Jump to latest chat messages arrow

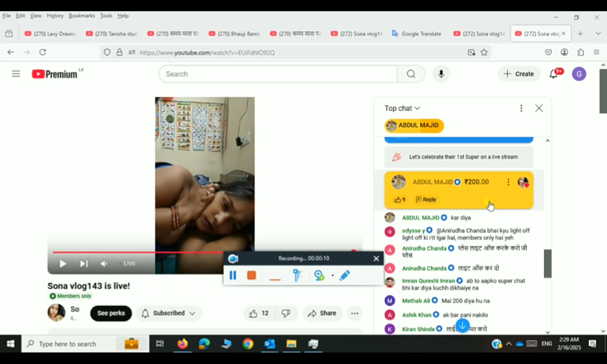(x=462, y=326)
